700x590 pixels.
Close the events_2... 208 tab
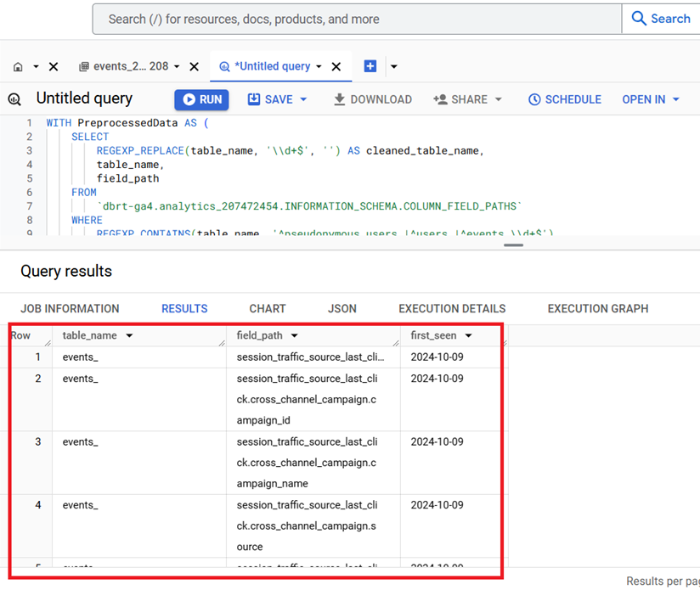pos(195,67)
